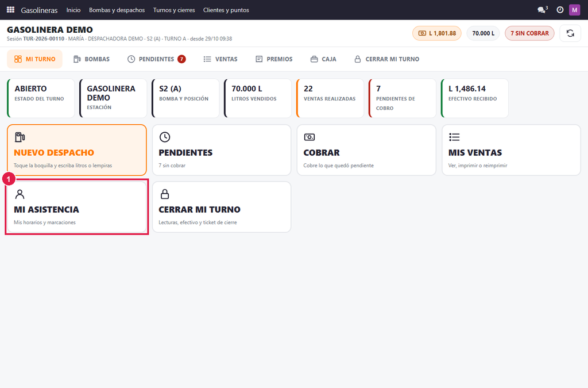Click the person icon in Mi Asistencia card
This screenshot has width=588, height=388.
point(20,194)
